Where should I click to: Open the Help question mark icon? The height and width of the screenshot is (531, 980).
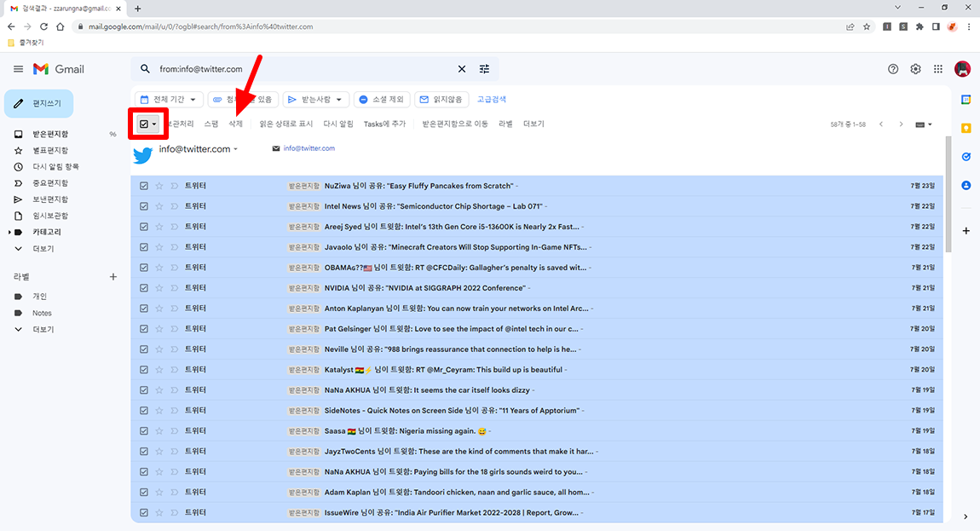893,69
